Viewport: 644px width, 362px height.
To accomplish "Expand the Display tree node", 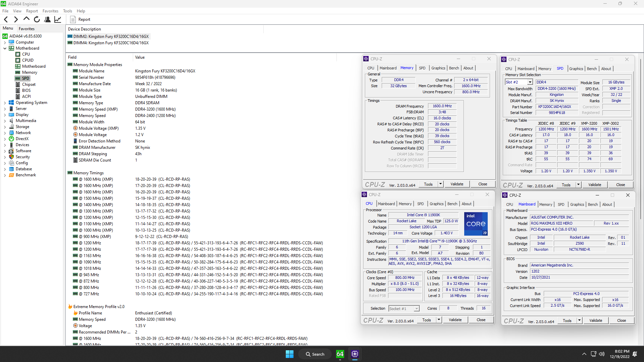I will pos(5,115).
